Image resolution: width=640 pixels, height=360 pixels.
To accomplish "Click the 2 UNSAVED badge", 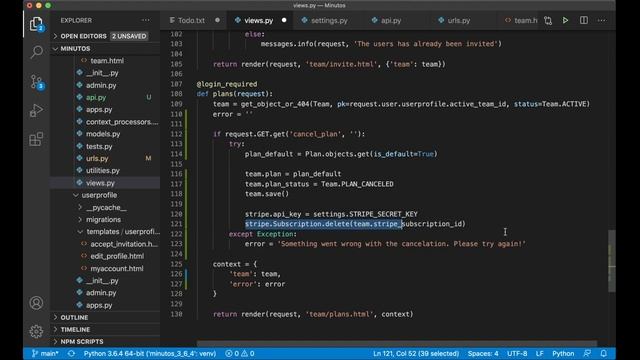I will pos(129,36).
